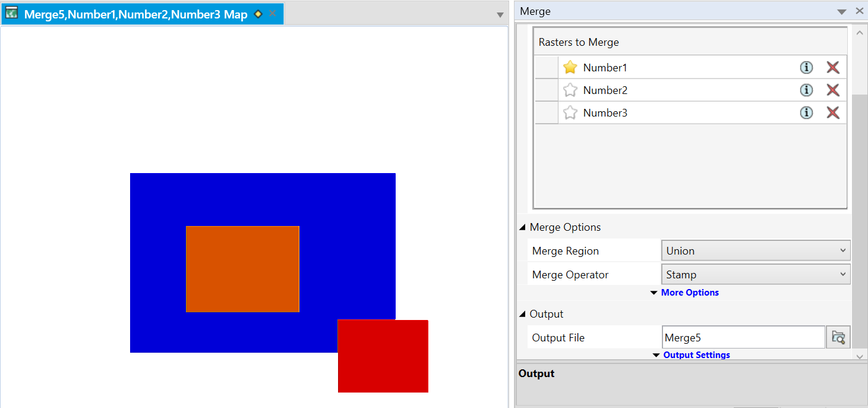The image size is (868, 408).
Task: Remove Number2 from rasters list
Action: pyautogui.click(x=833, y=90)
